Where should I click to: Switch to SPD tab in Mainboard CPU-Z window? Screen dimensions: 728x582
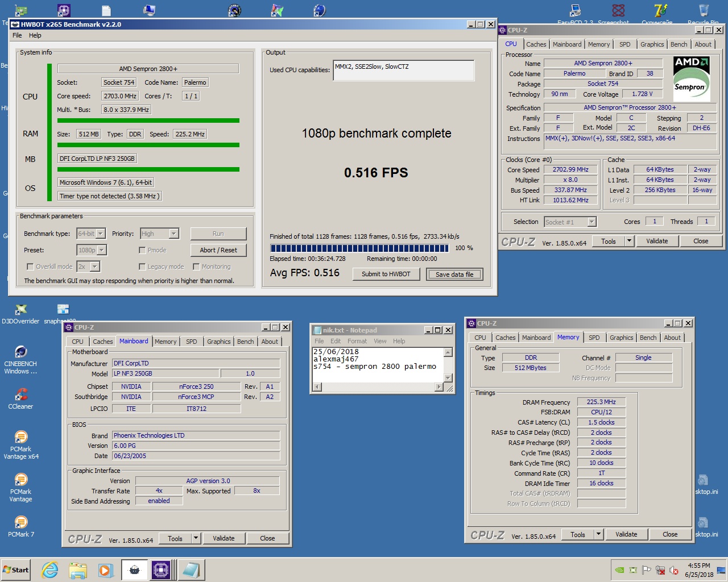[192, 342]
